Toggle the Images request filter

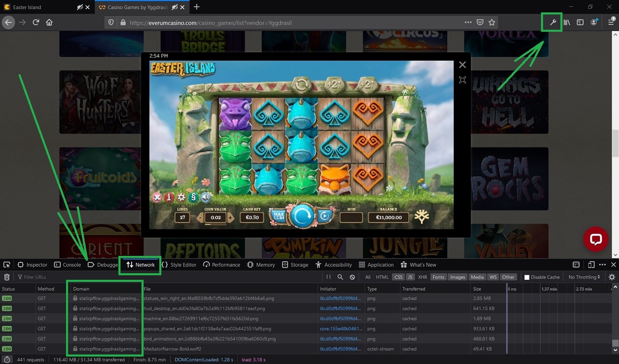[458, 277]
